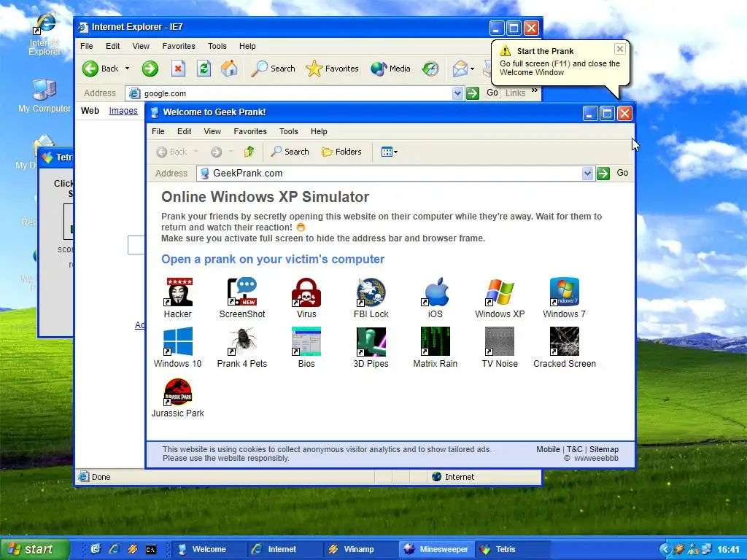The image size is (747, 560).
Task: Open Internet Explorer desktop shortcut
Action: [44, 34]
